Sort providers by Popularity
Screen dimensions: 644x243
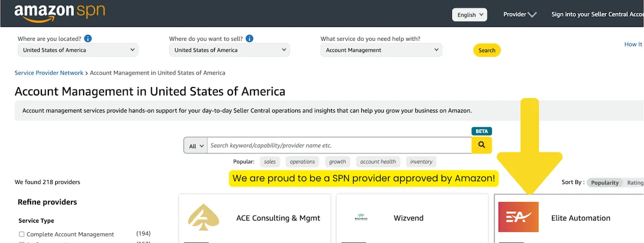[x=605, y=182]
